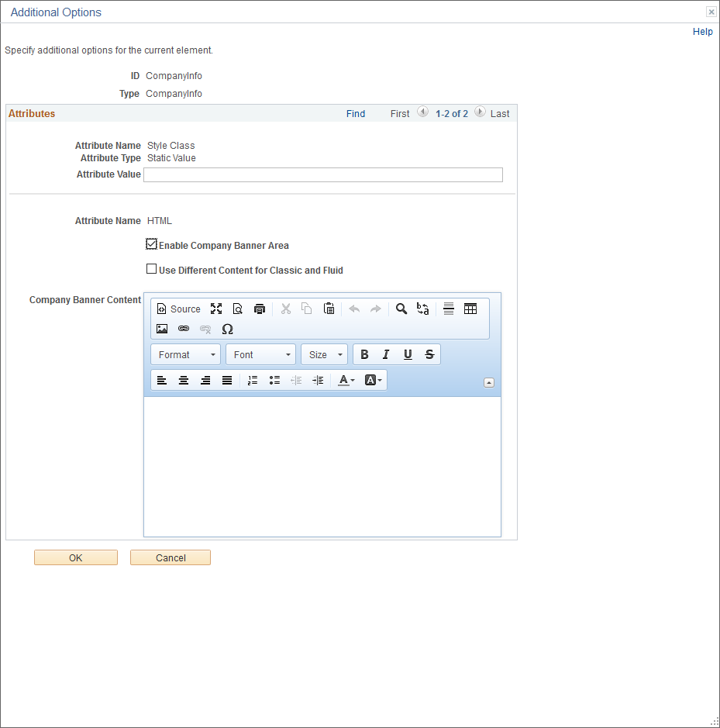Close the Additional Options dialog
Viewport: 720px width, 728px height.
pyautogui.click(x=711, y=12)
